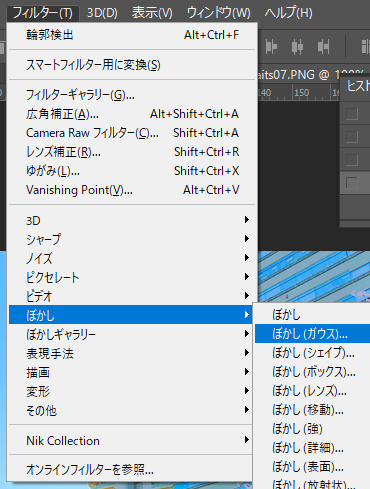Expand the その他 submenu
Viewport: 370px width, 489px height.
click(x=132, y=410)
